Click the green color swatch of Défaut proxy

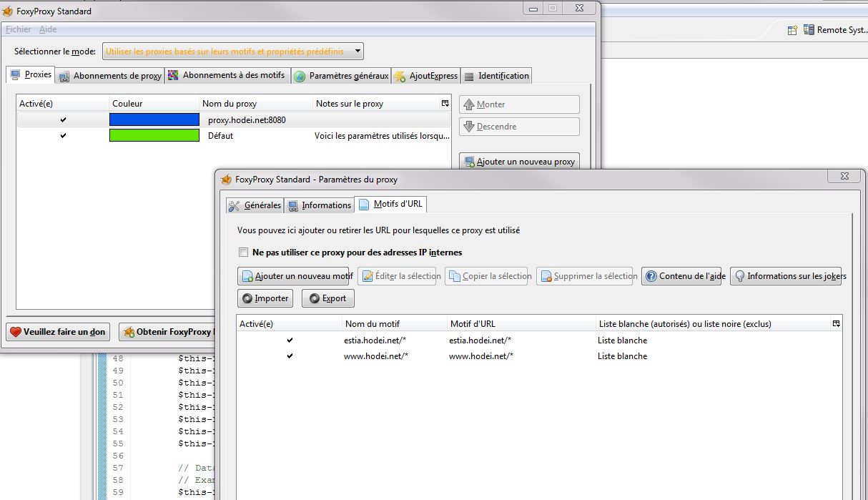[x=154, y=135]
